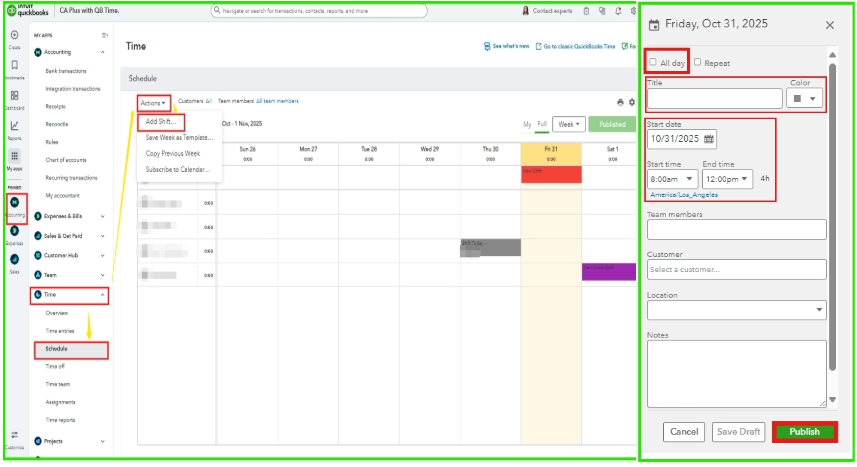Click the Save Draft button

tap(738, 432)
